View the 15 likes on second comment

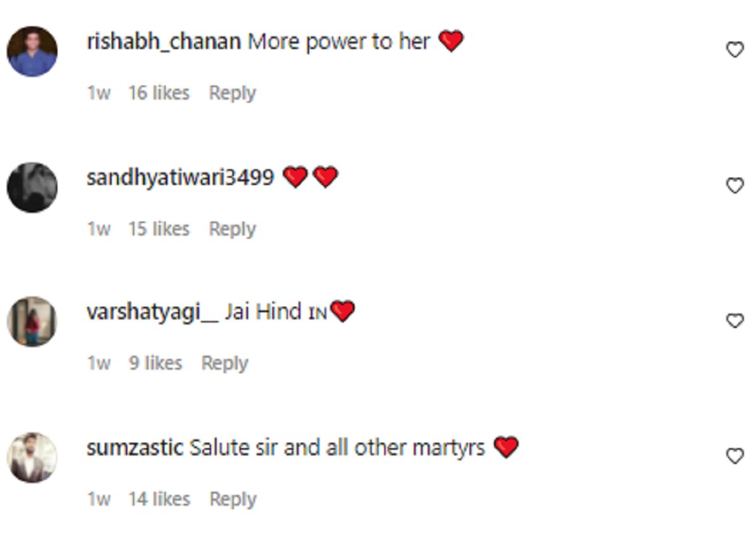point(159,229)
